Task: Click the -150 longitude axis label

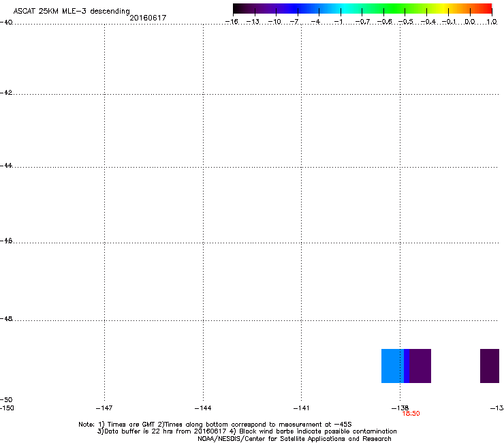Action: click(7, 408)
